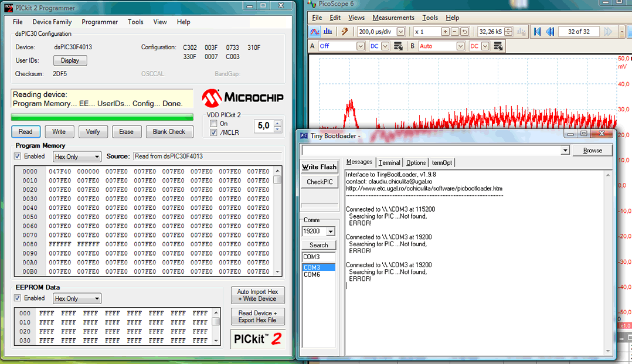Open PICkit 2 Device Family menu

click(x=52, y=22)
